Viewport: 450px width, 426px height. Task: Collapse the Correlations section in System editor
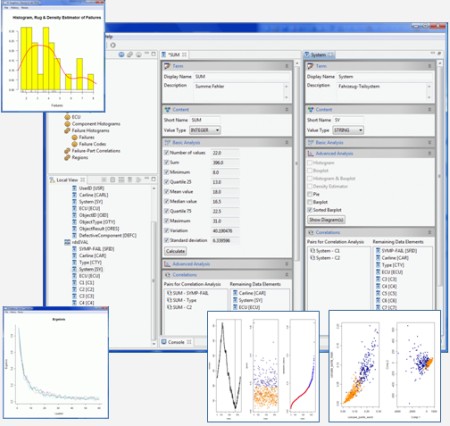[x=430, y=232]
